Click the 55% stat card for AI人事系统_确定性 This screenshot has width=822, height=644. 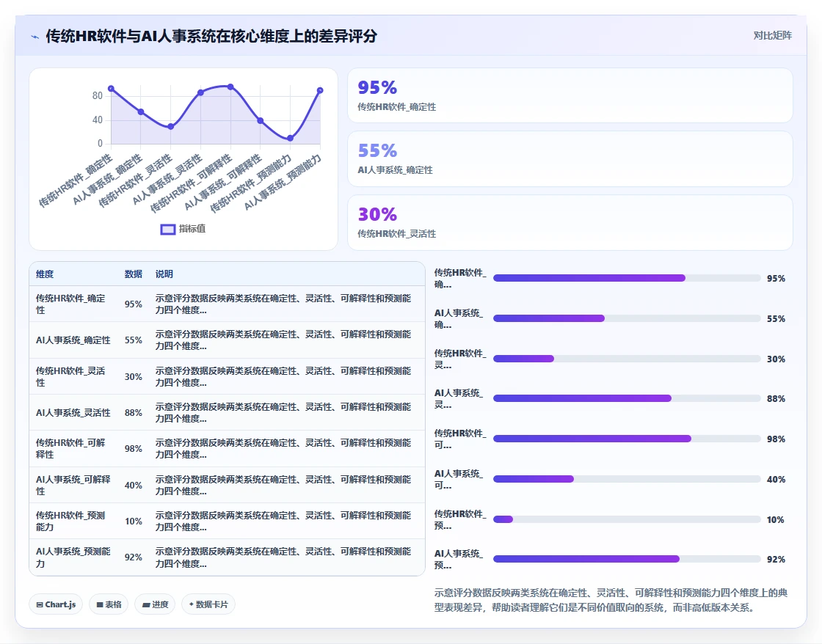click(x=570, y=158)
